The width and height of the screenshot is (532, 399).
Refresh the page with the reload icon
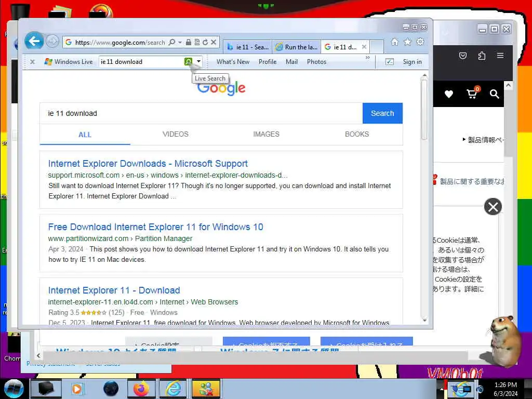tap(205, 42)
